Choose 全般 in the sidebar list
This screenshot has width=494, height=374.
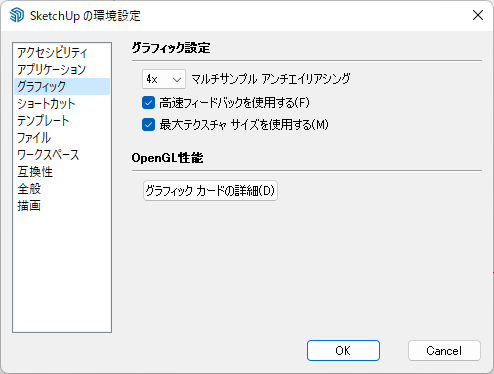[x=62, y=189]
